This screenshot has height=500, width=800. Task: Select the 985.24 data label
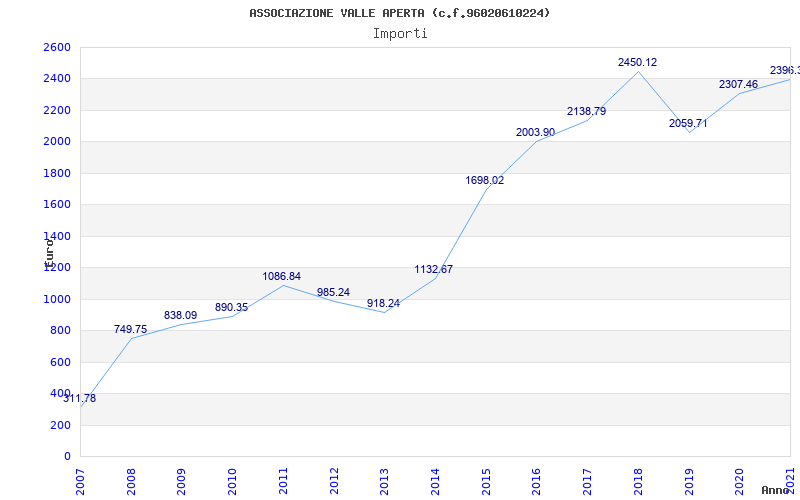pos(333,293)
